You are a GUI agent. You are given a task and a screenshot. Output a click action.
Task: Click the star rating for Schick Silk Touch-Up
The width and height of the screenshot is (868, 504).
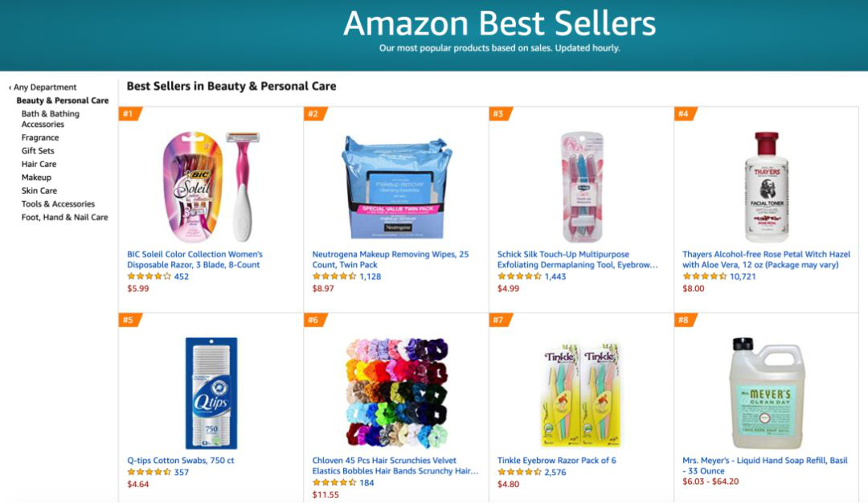pos(519,277)
